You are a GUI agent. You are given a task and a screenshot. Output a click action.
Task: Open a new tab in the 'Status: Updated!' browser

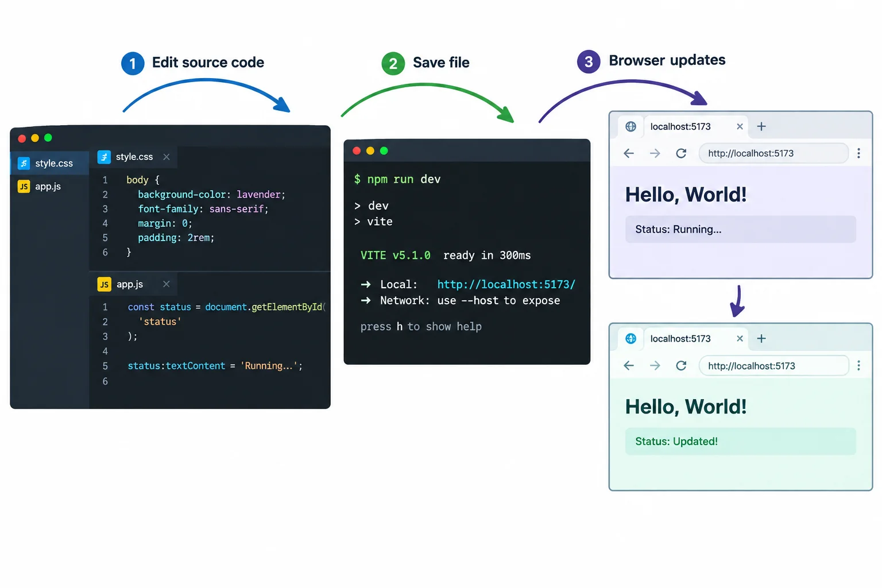761,339
